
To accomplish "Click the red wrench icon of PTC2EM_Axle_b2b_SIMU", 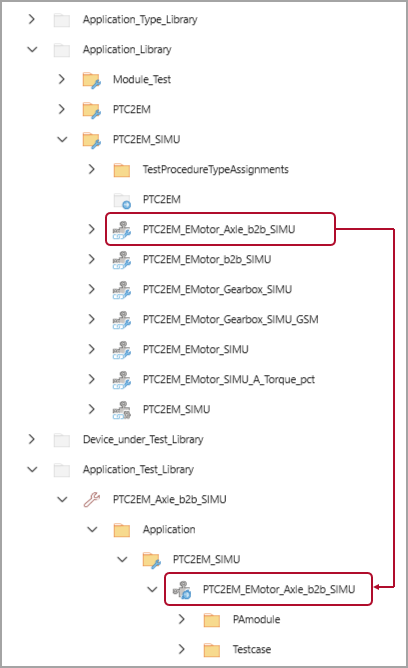I will pyautogui.click(x=92, y=500).
